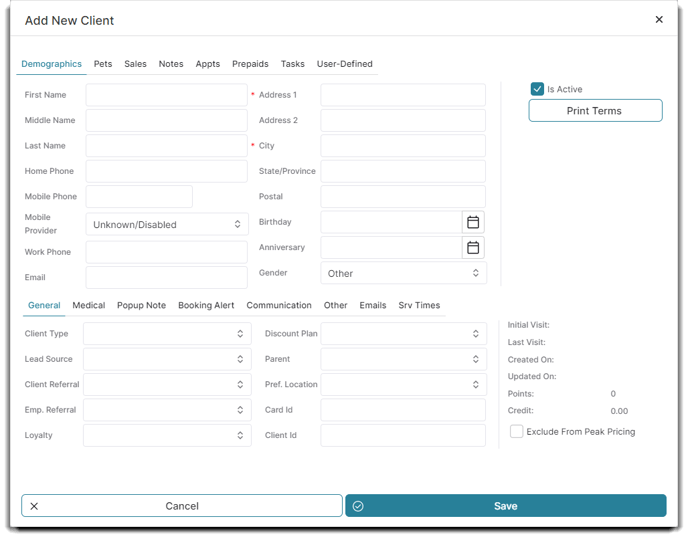Click the Credit value 0.00
The image size is (688, 547).
[619, 411]
